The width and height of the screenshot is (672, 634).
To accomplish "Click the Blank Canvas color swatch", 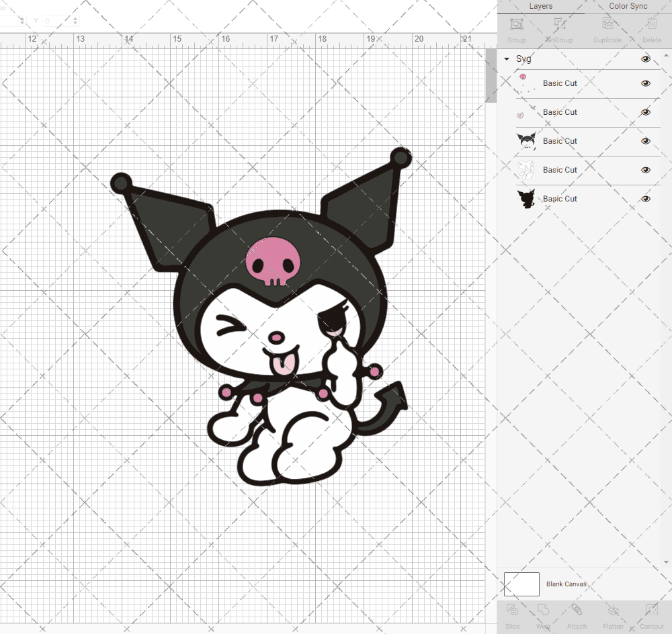I will click(521, 584).
